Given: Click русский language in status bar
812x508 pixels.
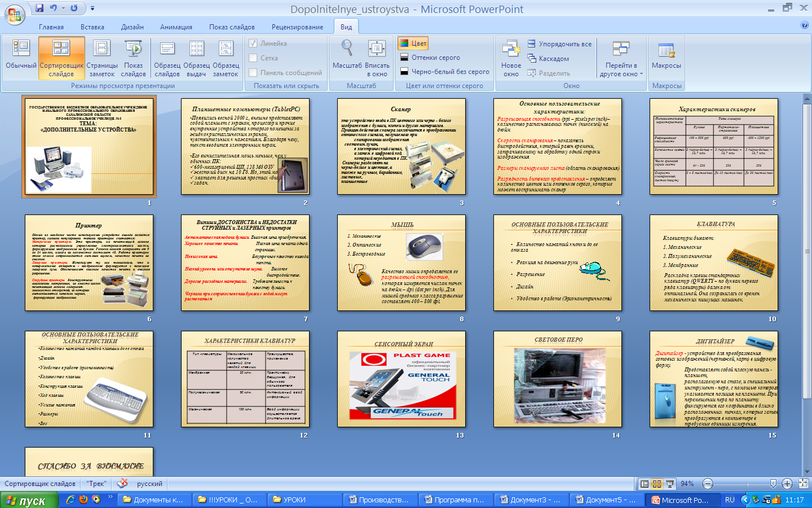Looking at the screenshot, I should [149, 484].
